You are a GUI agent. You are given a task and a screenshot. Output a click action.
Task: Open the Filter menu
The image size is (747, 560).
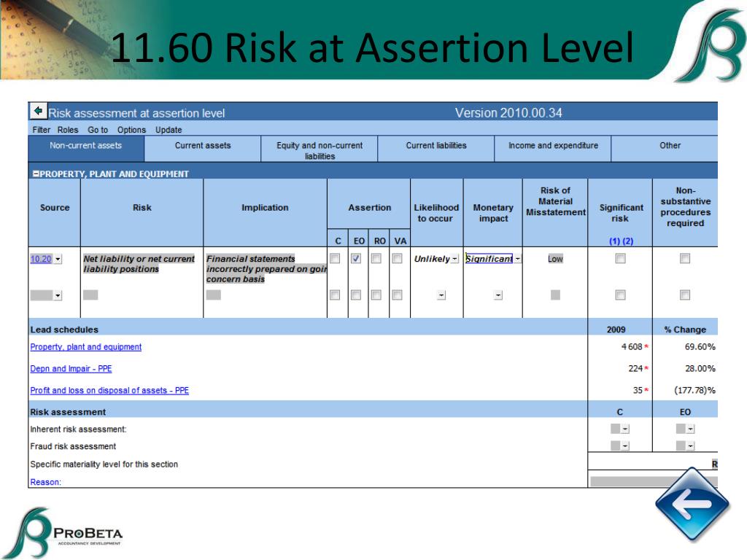click(42, 130)
